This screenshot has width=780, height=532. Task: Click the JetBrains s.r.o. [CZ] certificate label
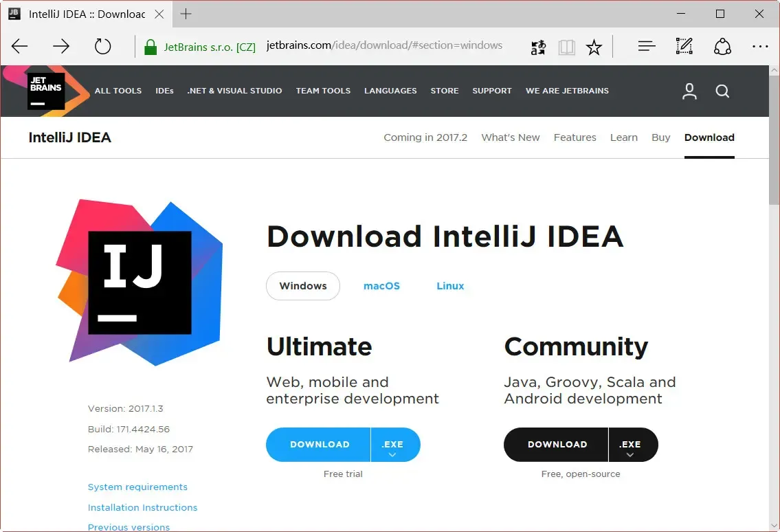pos(210,47)
